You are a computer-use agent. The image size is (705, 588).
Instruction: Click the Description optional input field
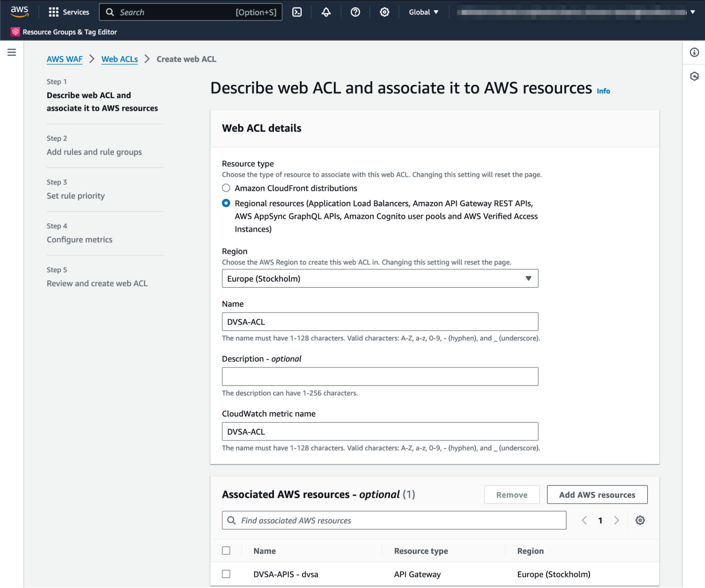click(x=380, y=376)
